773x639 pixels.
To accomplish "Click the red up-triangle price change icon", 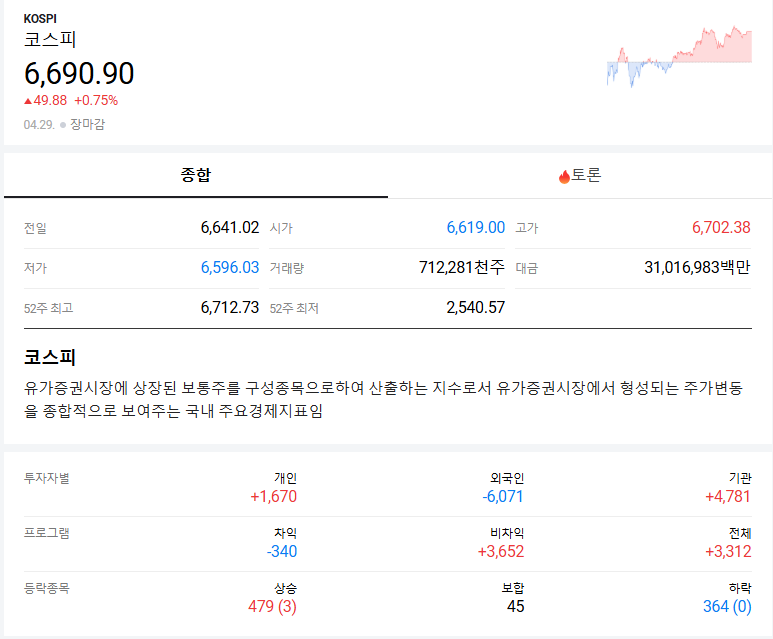I will [x=28, y=101].
